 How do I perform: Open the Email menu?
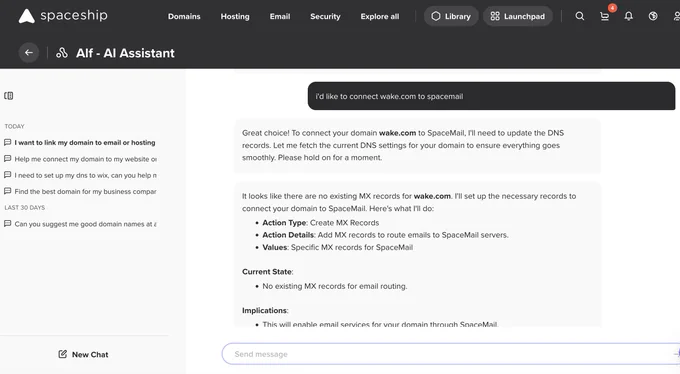(280, 16)
